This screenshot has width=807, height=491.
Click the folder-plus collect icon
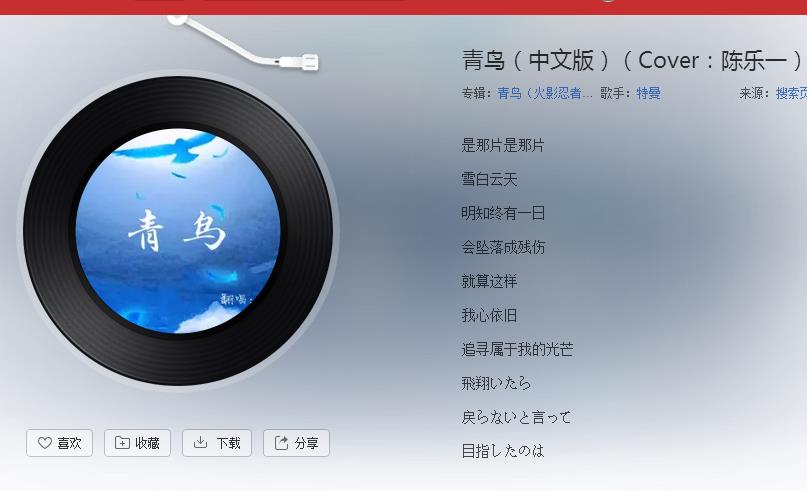click(122, 443)
